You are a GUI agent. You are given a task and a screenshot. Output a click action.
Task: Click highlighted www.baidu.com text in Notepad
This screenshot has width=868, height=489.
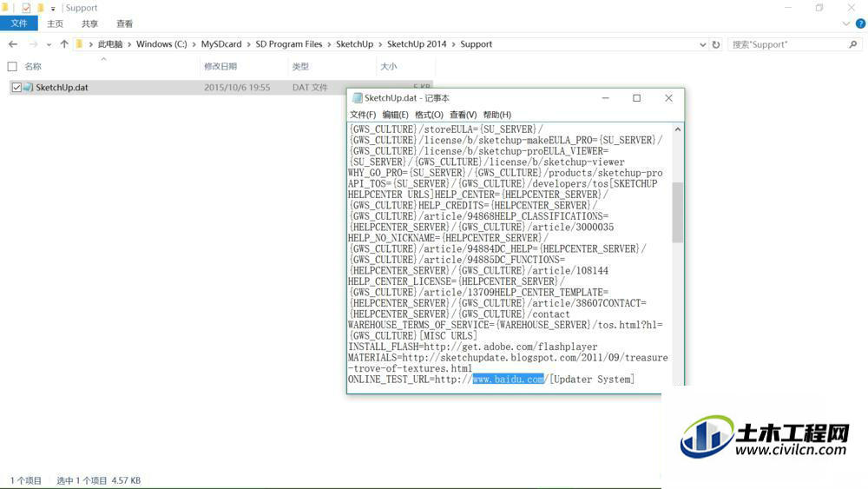[508, 380]
